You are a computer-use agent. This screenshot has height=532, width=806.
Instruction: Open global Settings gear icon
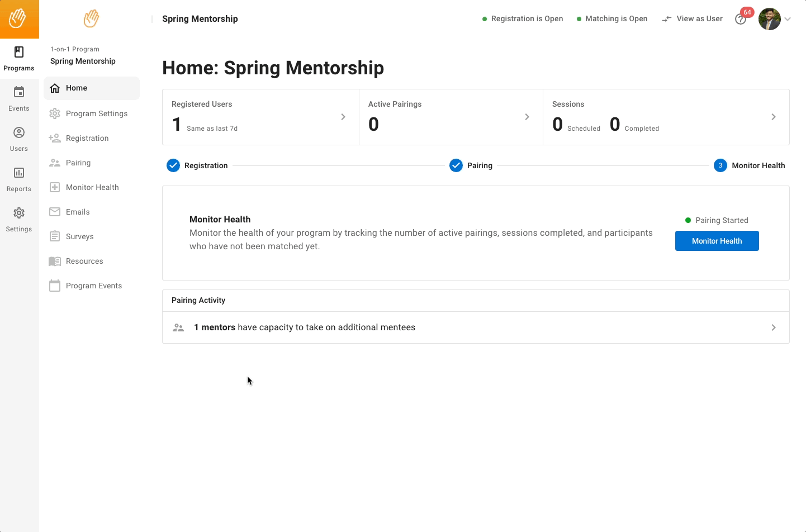coord(19,213)
